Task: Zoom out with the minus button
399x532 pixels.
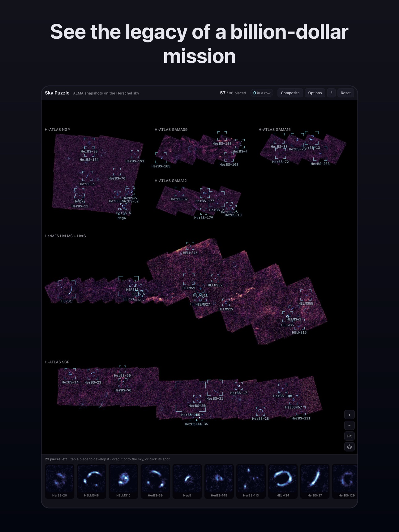Action: coord(349,426)
